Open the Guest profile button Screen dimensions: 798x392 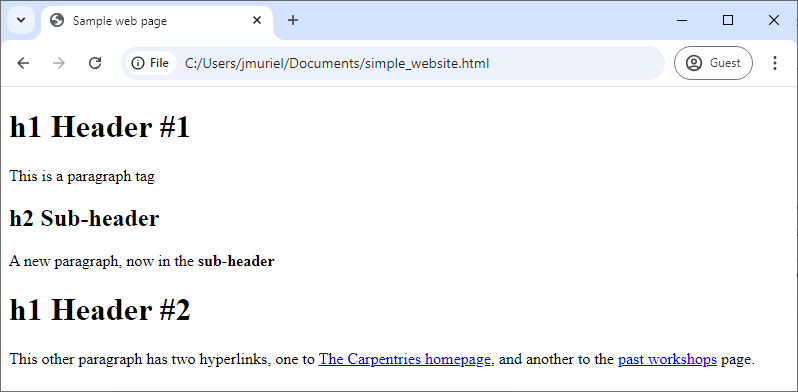pyautogui.click(x=713, y=63)
